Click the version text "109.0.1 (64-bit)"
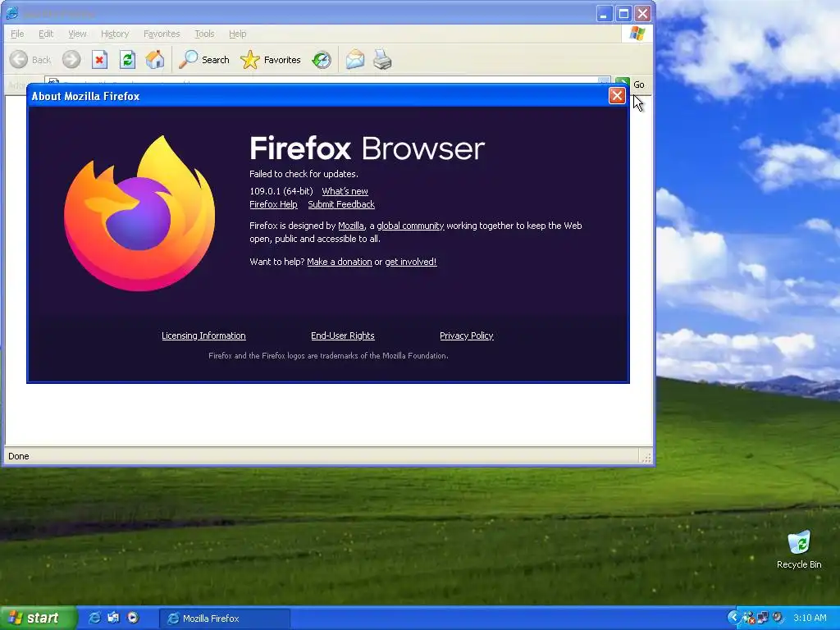This screenshot has height=630, width=840. point(281,191)
